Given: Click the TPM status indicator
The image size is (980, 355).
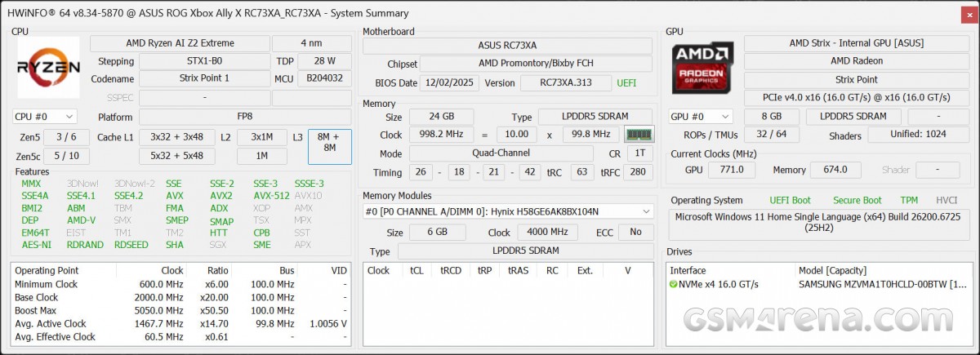Looking at the screenshot, I should (909, 200).
